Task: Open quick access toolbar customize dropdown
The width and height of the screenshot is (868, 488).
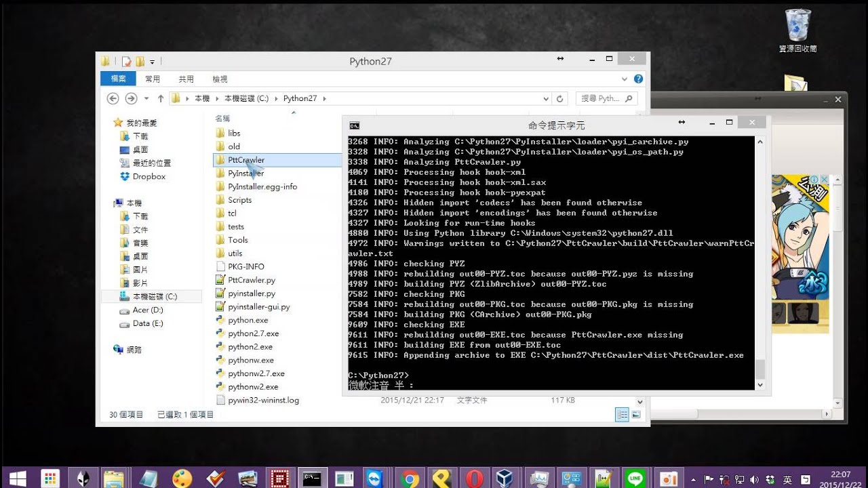Action: pyautogui.click(x=152, y=62)
